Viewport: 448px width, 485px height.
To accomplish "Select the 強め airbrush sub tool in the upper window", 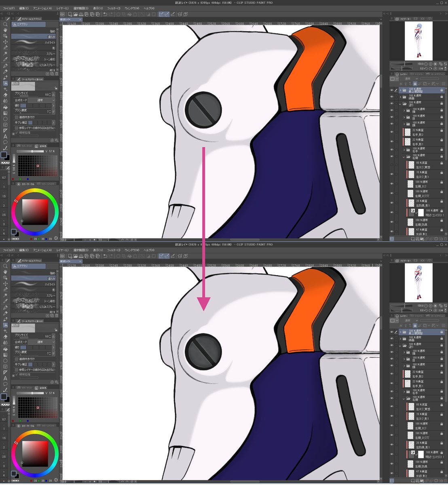I will (34, 31).
